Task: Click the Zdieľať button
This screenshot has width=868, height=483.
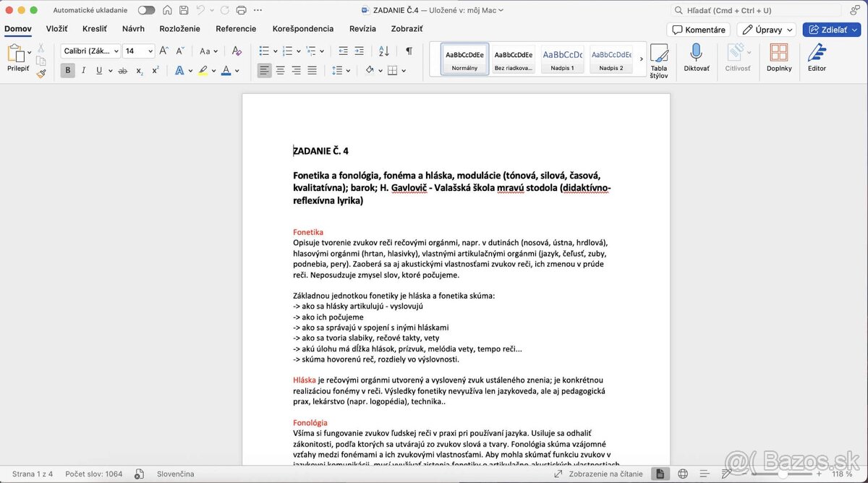Action: [830, 30]
